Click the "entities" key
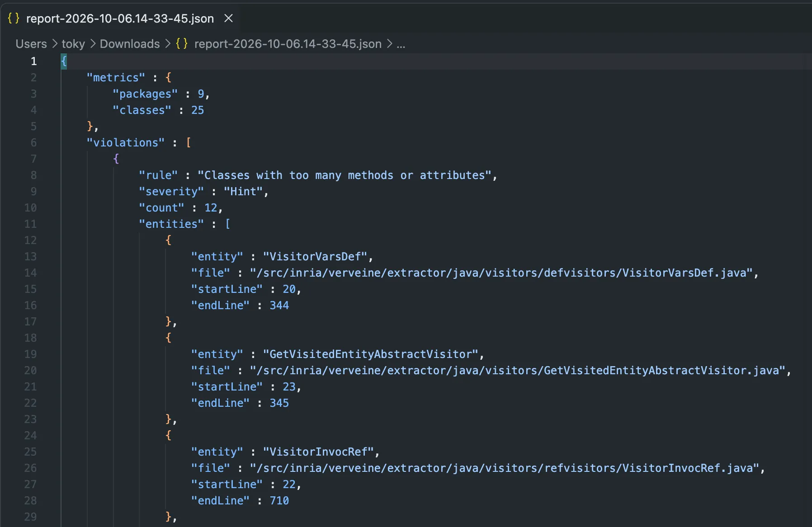This screenshot has height=527, width=812. coord(171,224)
